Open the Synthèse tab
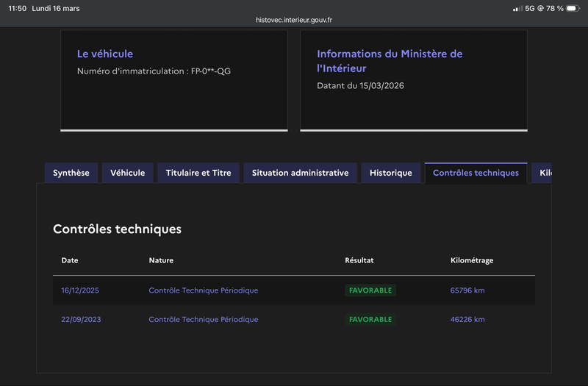 pyautogui.click(x=71, y=173)
